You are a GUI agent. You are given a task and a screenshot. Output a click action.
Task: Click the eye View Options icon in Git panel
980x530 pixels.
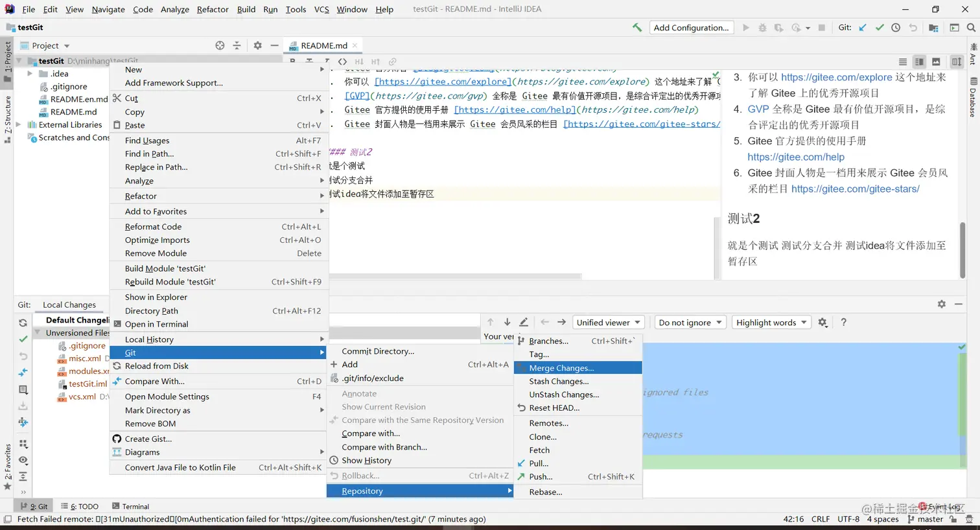[x=23, y=460]
